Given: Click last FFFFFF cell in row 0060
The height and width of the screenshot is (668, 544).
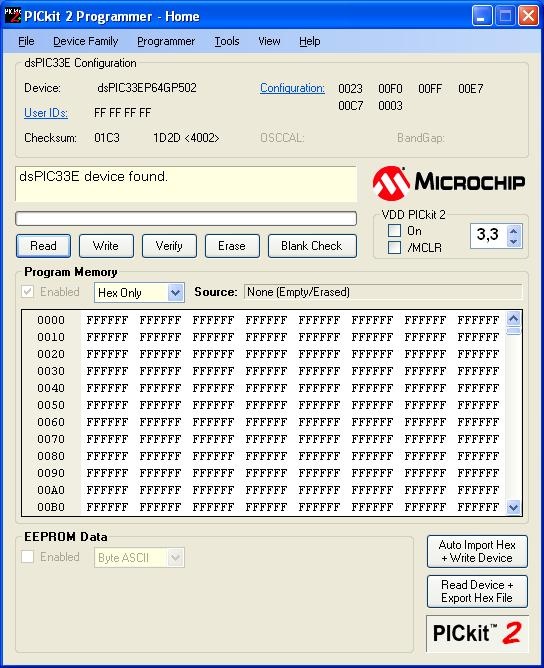Looking at the screenshot, I should click(x=478, y=422).
